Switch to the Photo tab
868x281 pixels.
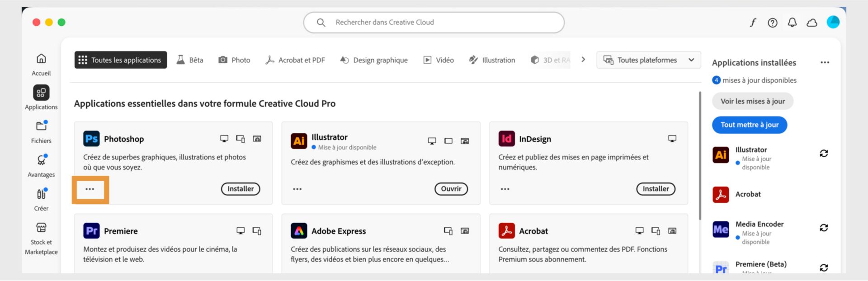[234, 60]
